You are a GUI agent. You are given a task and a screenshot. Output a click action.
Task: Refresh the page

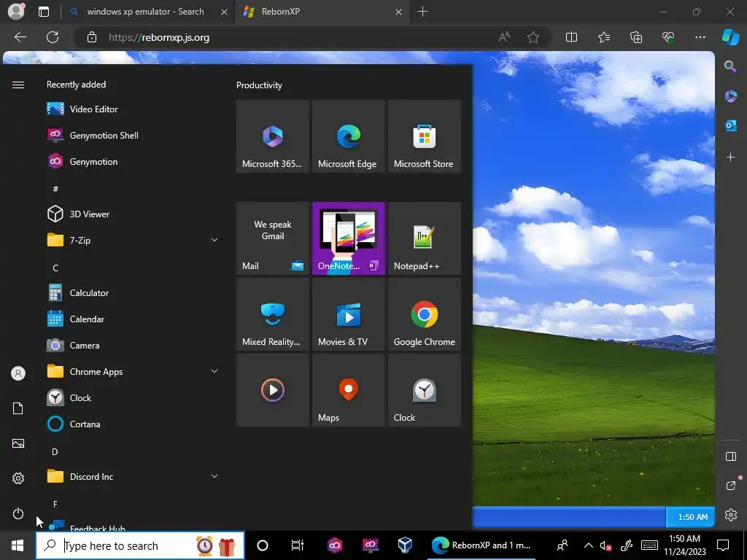(x=53, y=37)
